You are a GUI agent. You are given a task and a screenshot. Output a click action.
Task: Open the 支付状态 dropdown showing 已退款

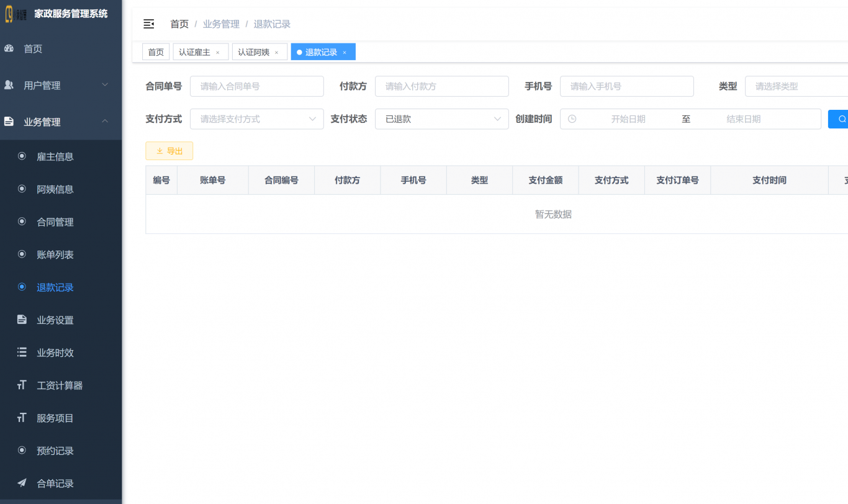pos(442,119)
